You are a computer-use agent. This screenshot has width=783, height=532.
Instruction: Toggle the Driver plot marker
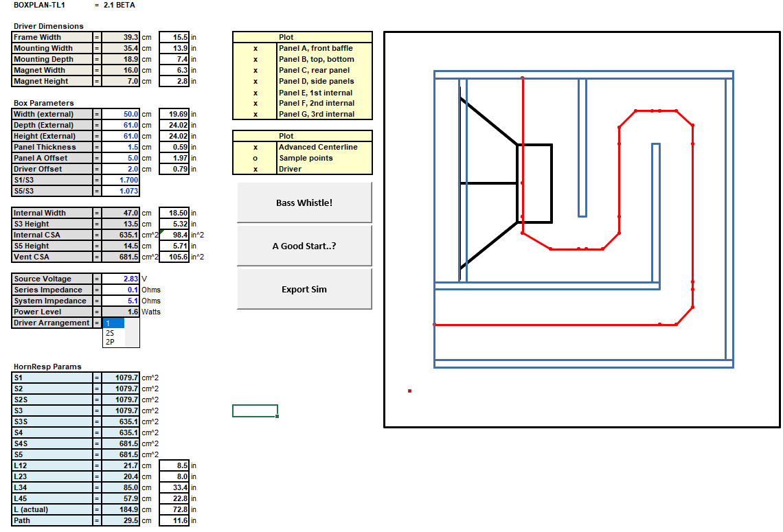[256, 169]
